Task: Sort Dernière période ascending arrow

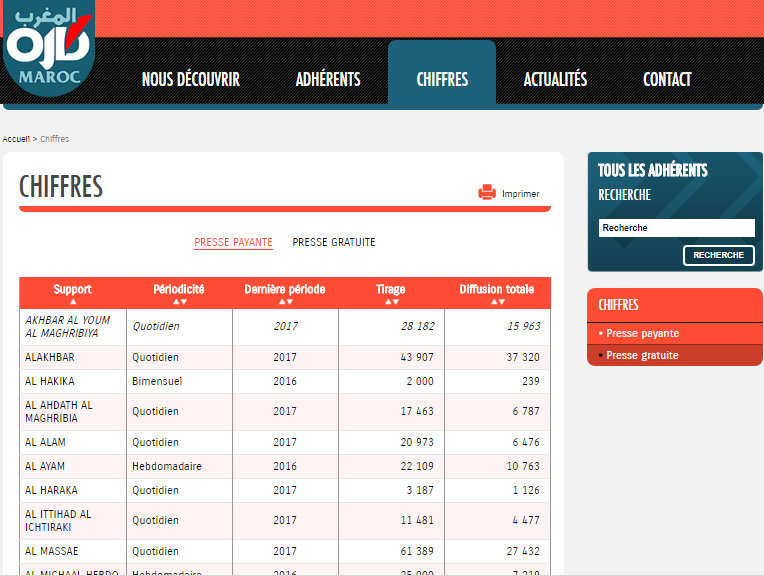Action: pos(281,302)
